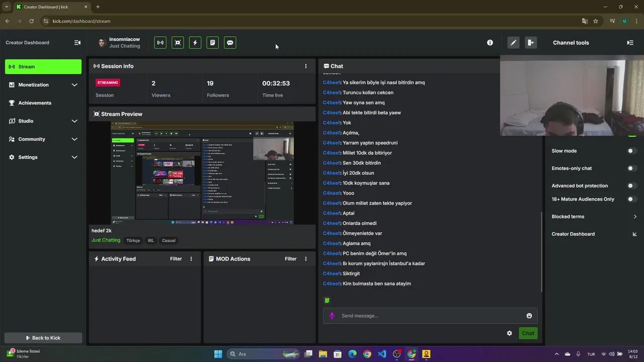Click the hedef 2k stream title
644x362 pixels.
pos(102,231)
